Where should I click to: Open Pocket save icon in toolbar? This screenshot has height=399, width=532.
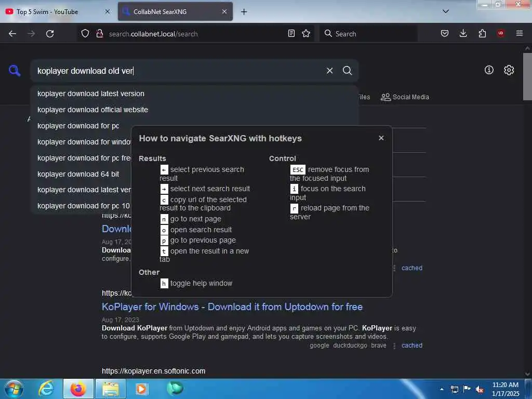tap(445, 34)
